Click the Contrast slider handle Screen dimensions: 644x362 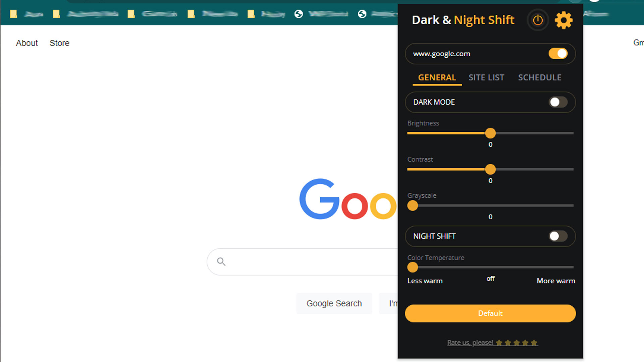coord(490,169)
